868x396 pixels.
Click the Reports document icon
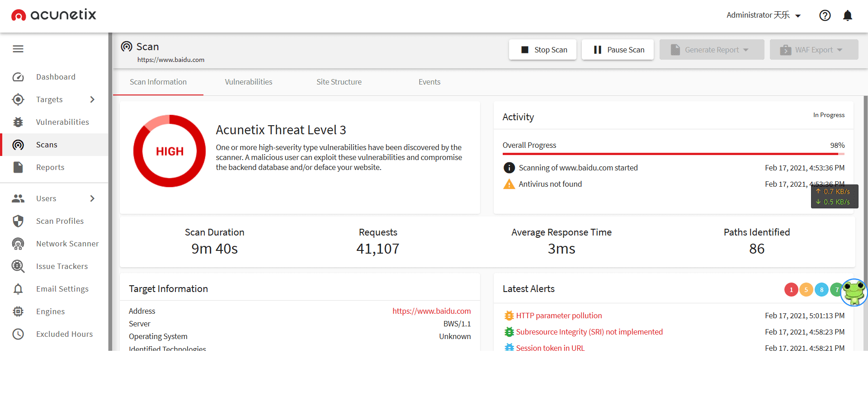[x=18, y=167]
